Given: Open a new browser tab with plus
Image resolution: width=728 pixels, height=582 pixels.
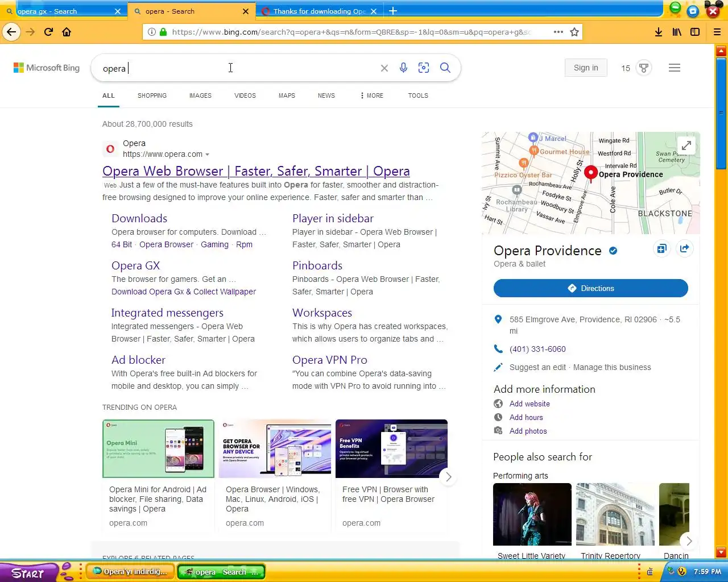Looking at the screenshot, I should 392,11.
